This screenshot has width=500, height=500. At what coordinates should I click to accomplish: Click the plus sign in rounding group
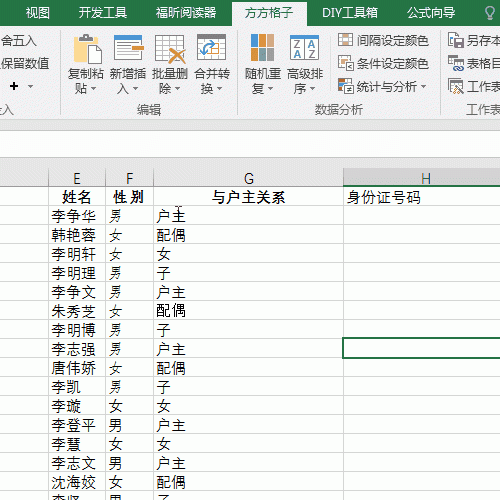14,86
